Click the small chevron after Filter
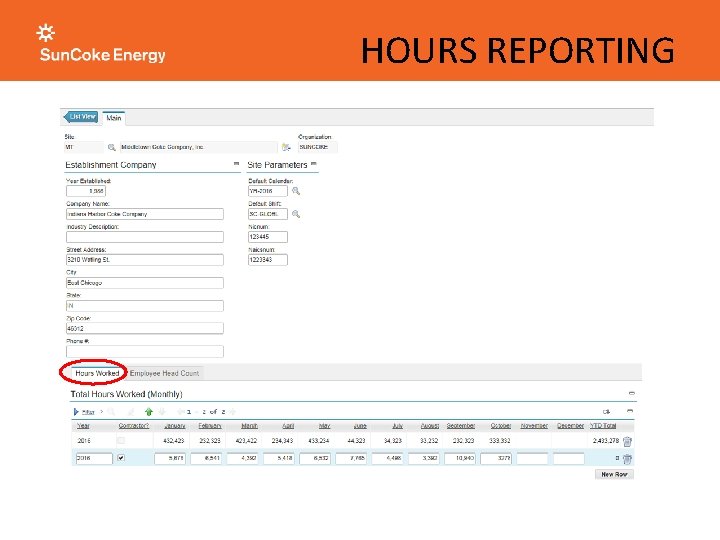 101,411
